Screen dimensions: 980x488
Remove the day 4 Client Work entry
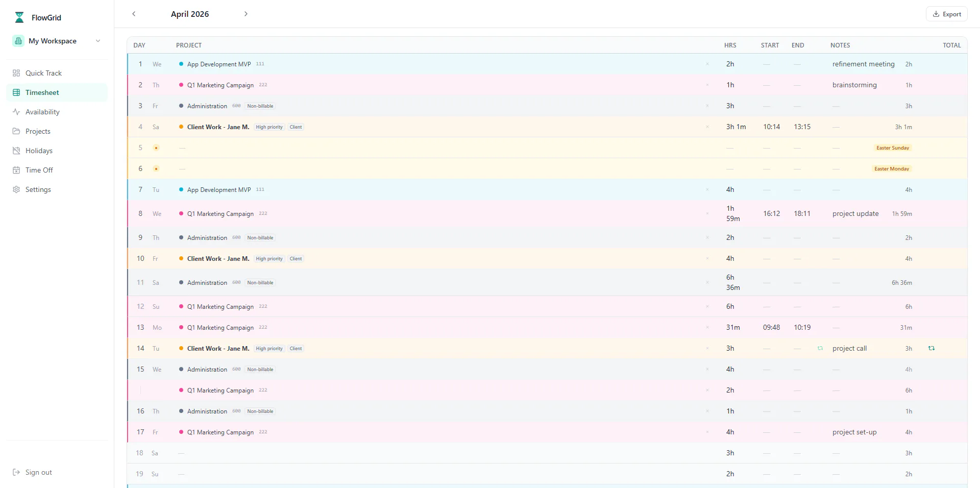click(x=707, y=127)
